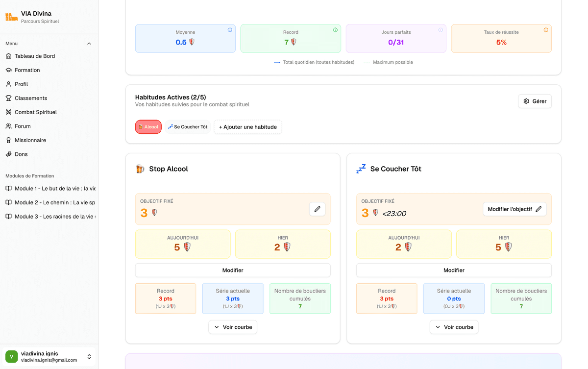Click Modifier l'objectif button

(514, 209)
